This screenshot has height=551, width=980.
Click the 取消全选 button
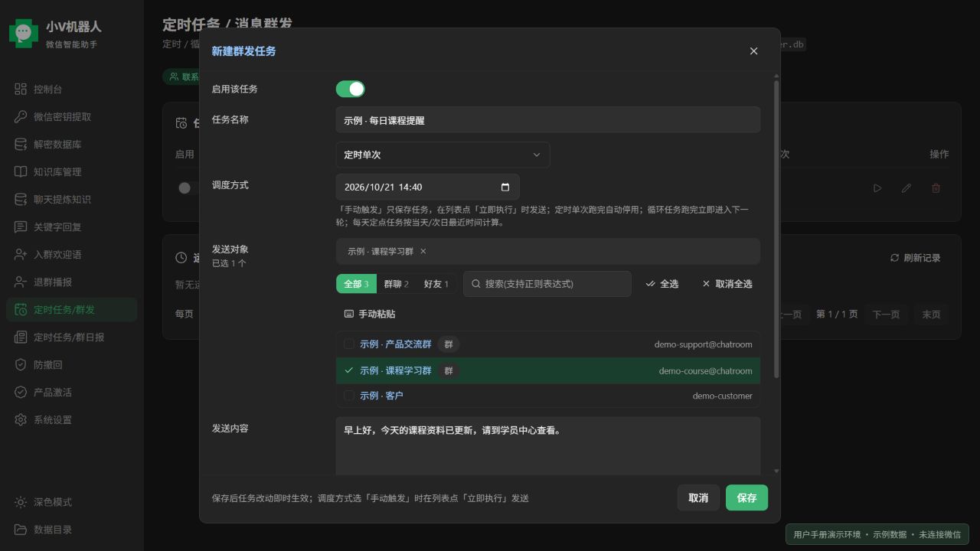(727, 284)
